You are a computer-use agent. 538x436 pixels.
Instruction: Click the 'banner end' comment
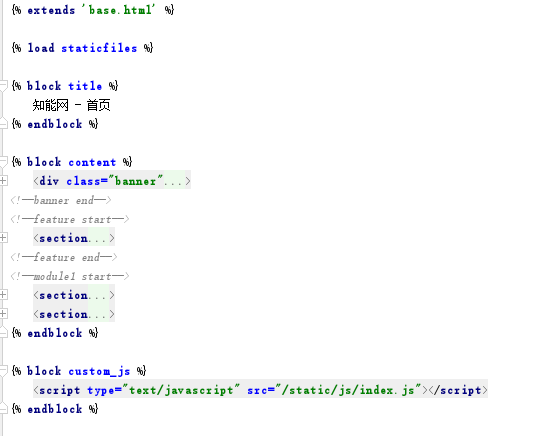click(x=61, y=200)
